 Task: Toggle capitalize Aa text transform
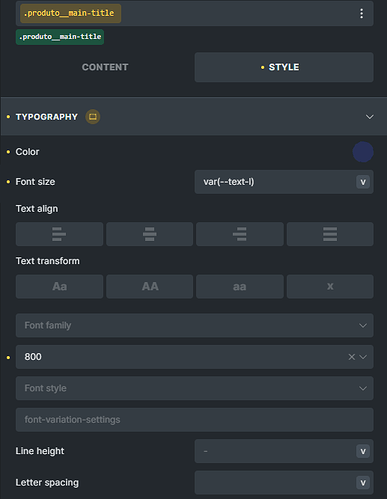click(x=59, y=286)
